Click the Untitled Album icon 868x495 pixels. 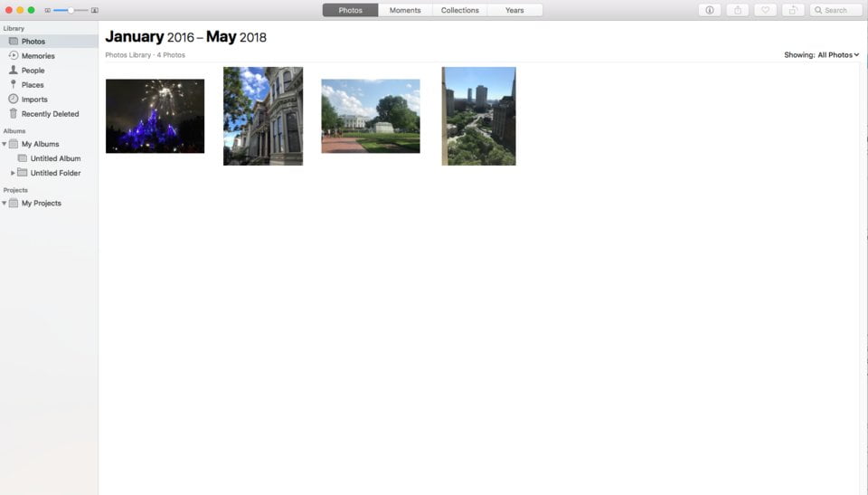(x=22, y=158)
